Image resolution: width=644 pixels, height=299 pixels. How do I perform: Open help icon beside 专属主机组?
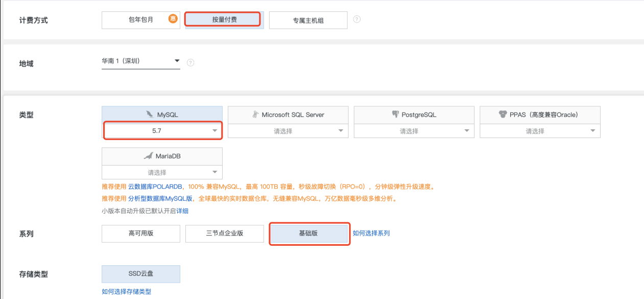pos(357,19)
